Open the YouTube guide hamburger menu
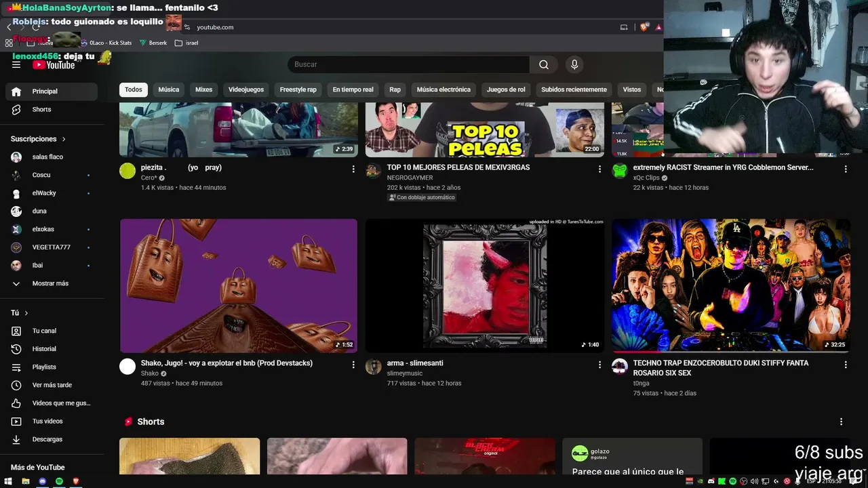The width and height of the screenshot is (868, 488). click(x=16, y=64)
